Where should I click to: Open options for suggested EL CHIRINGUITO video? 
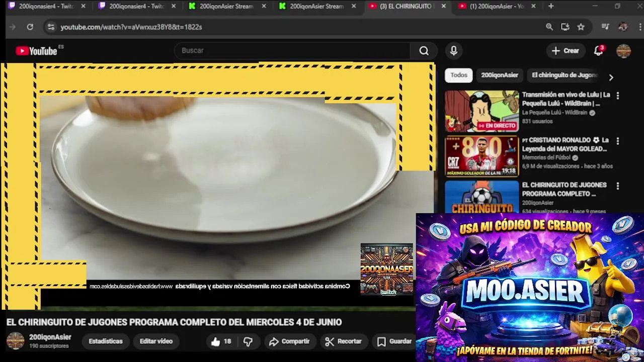click(x=618, y=186)
